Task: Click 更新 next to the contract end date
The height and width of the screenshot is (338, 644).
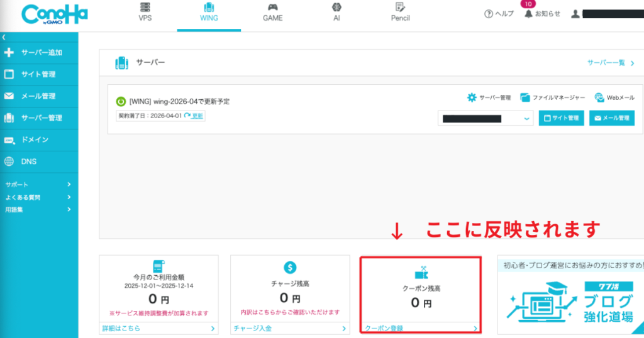Action: coord(194,116)
